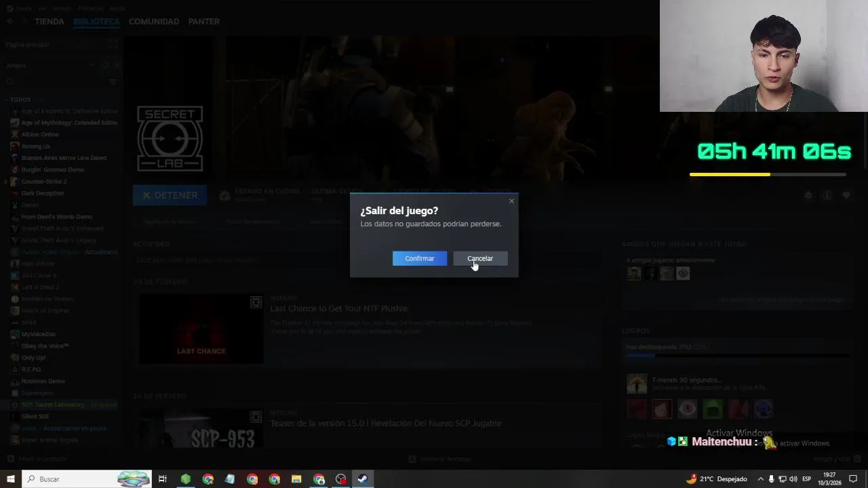The width and height of the screenshot is (868, 488).
Task: Select Only Up! in library
Action: tap(33, 358)
